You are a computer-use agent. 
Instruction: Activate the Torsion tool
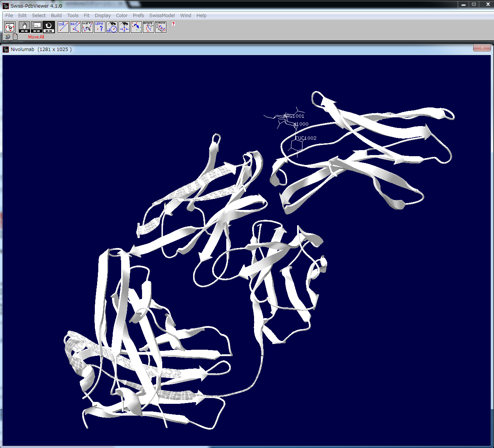[x=161, y=27]
